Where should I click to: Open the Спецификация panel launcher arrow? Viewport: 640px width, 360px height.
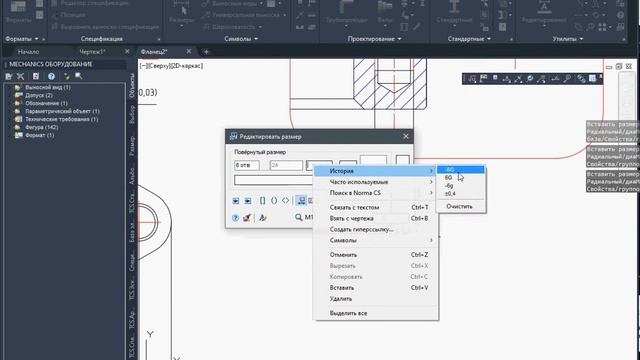pos(159,40)
